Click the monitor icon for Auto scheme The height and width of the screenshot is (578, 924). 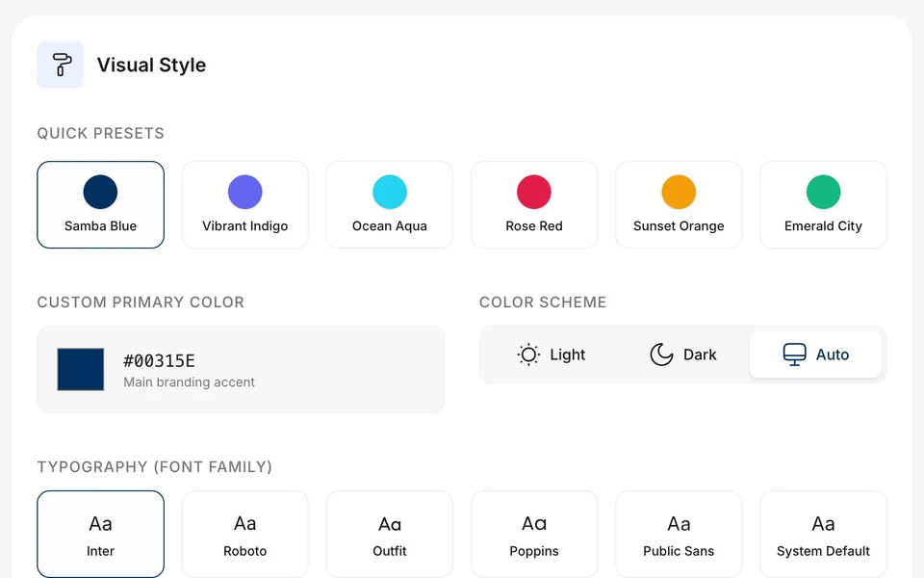(794, 355)
